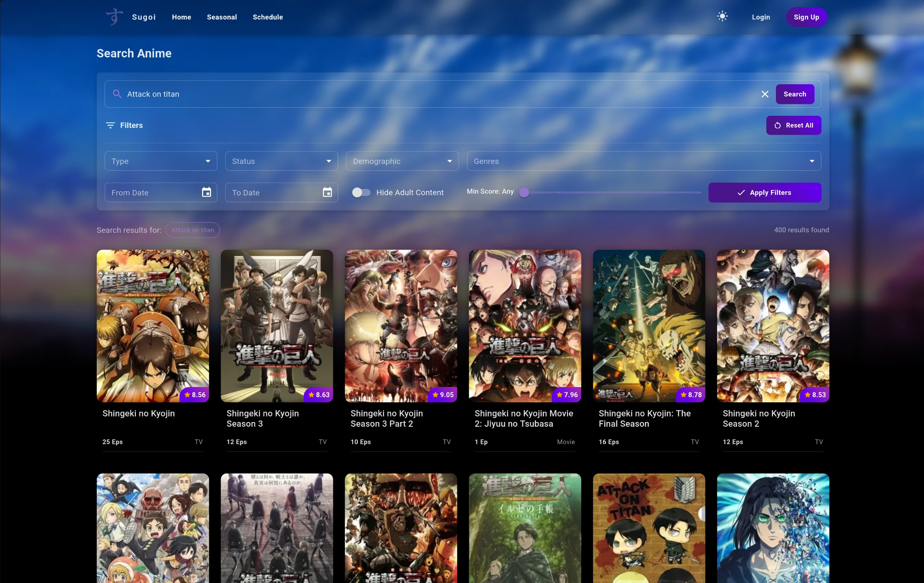Screen dimensions: 924x583
Task: Go to the Seasonal page
Action: click(x=222, y=17)
